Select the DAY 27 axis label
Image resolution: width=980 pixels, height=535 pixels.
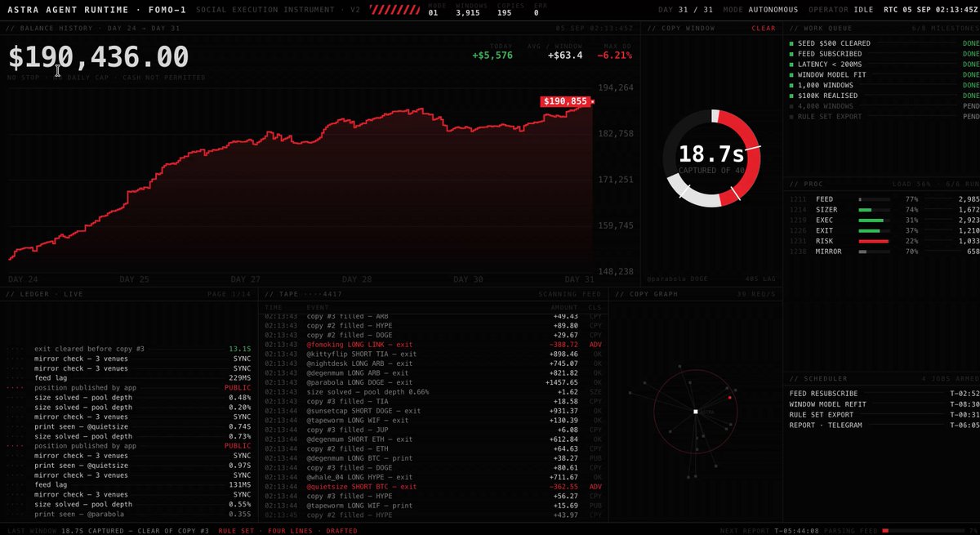point(246,279)
